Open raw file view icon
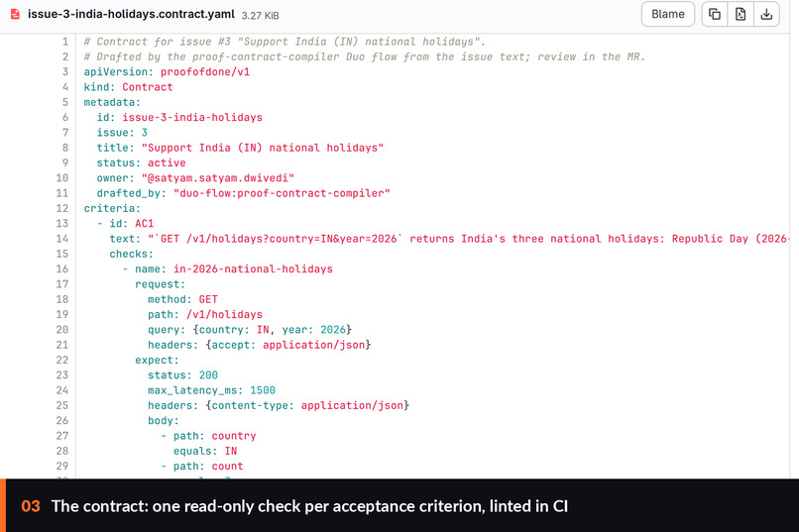 741,14
